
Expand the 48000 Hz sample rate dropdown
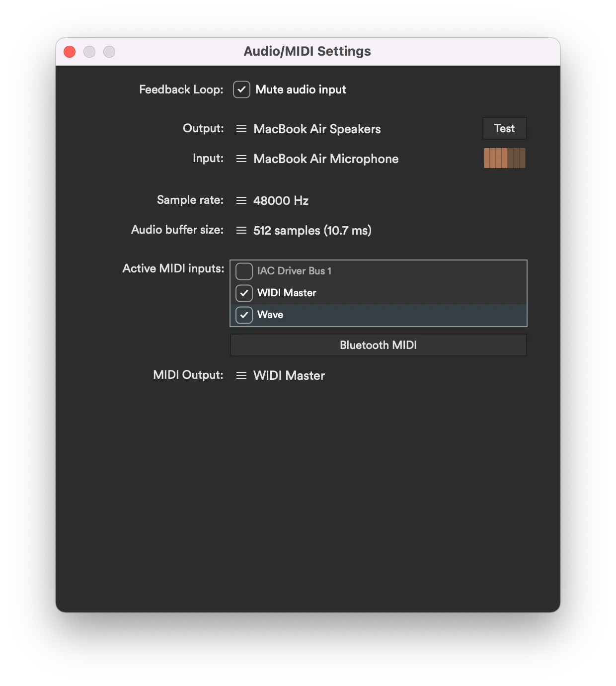pyautogui.click(x=281, y=200)
